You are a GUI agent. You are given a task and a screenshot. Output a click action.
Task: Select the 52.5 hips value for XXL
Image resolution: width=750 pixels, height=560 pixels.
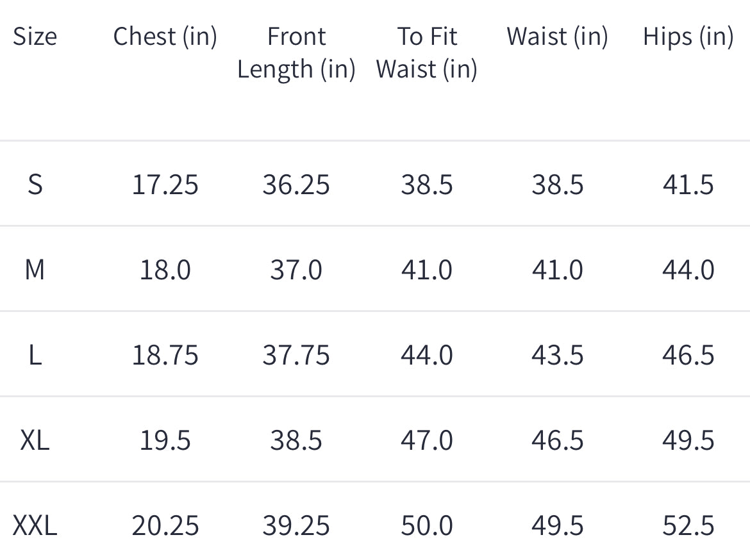(x=688, y=525)
